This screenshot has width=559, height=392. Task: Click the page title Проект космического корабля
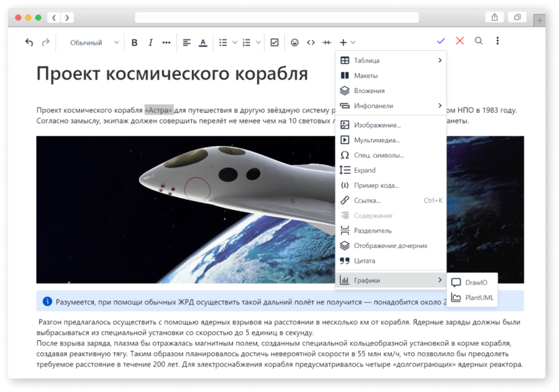click(172, 74)
